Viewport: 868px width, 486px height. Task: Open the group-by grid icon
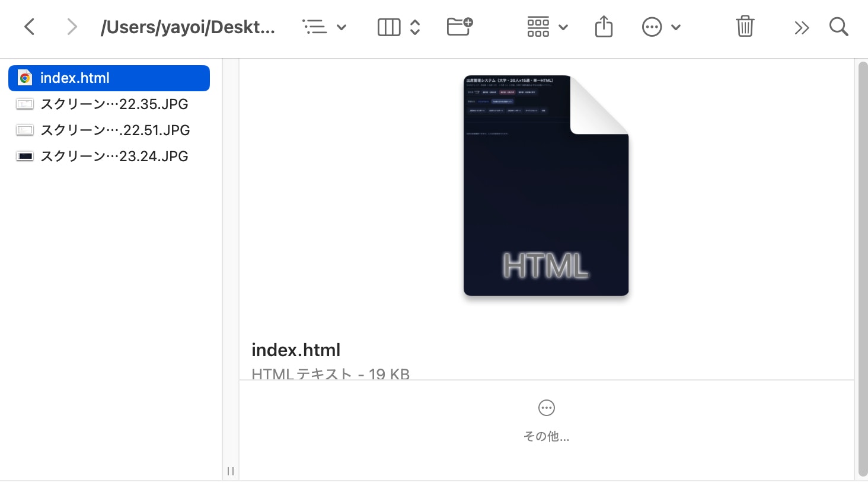pos(538,27)
